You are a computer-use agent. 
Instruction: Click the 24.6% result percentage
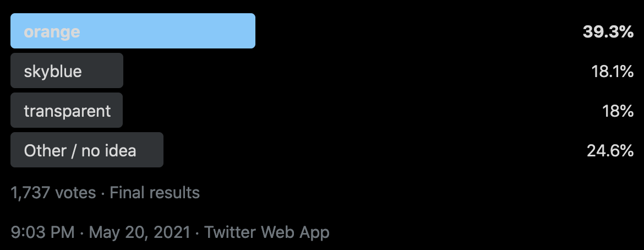click(610, 150)
